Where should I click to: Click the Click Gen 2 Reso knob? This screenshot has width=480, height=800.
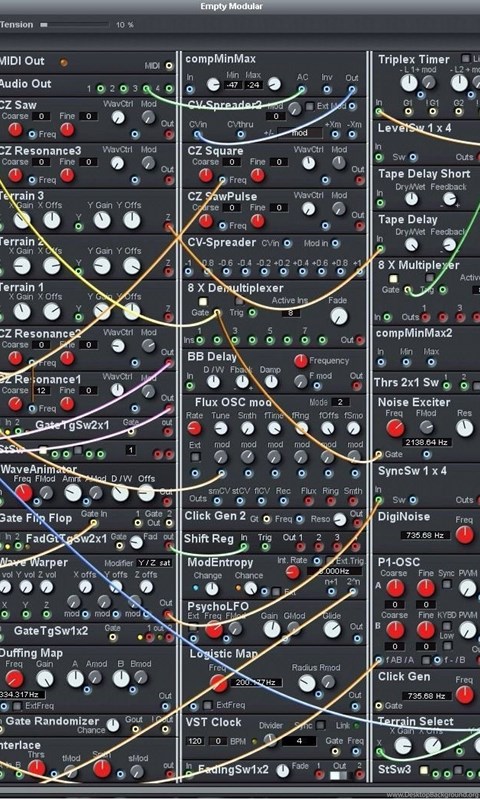339,520
